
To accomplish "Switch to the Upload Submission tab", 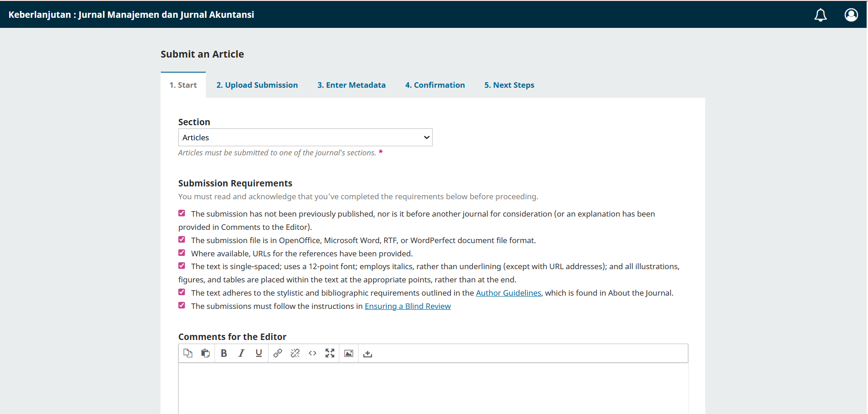I will pyautogui.click(x=257, y=85).
